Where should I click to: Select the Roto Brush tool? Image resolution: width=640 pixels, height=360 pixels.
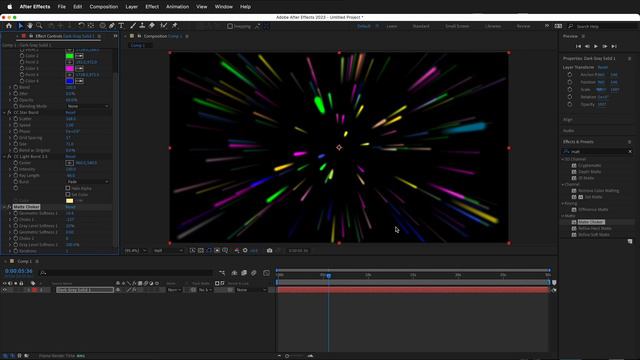(x=164, y=26)
